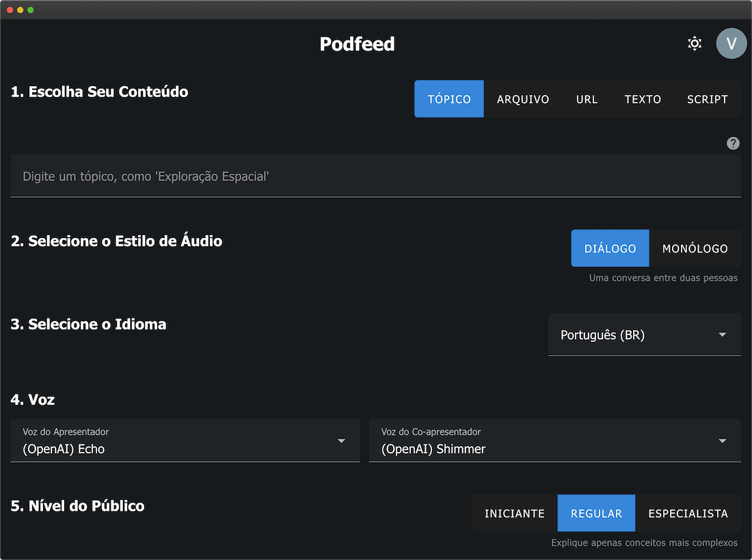Click the arrow on the presenter voice selector

pyautogui.click(x=341, y=441)
